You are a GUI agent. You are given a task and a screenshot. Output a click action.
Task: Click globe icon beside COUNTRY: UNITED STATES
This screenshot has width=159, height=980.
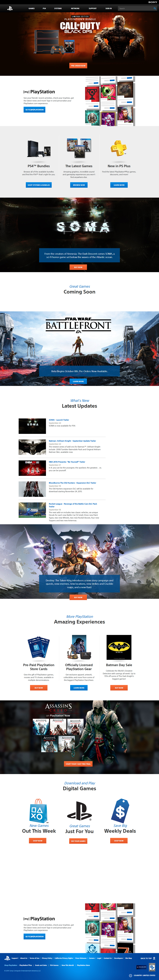[130, 975]
